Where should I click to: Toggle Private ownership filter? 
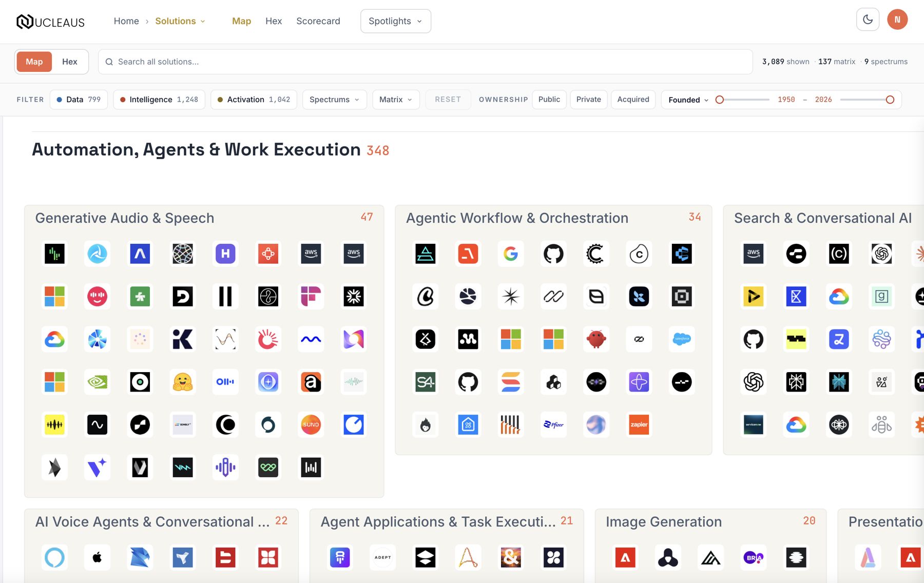click(x=589, y=100)
